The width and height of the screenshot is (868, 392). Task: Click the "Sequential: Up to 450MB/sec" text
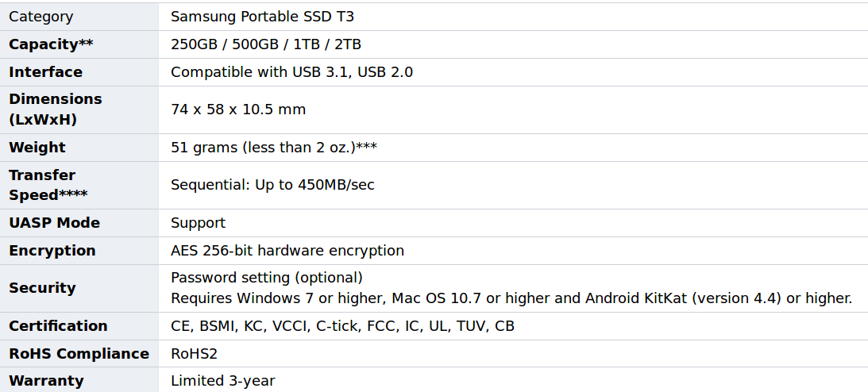coord(272,185)
